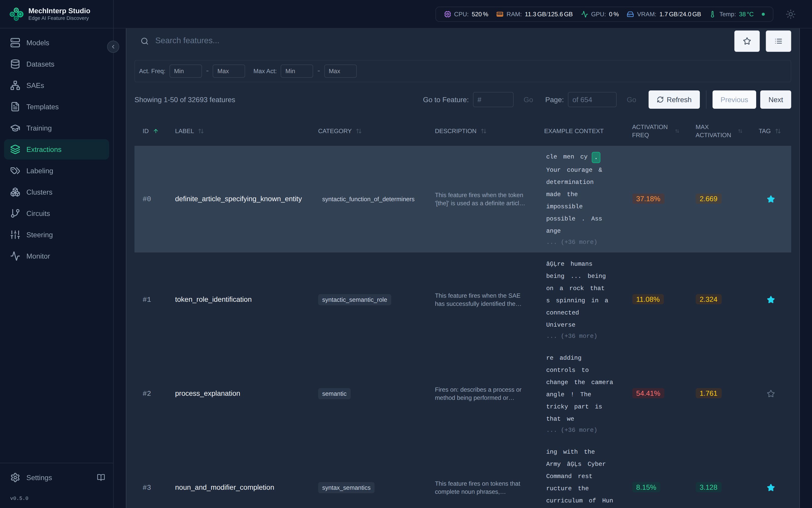812x508 pixels.
Task: Go to the SAEs section
Action: click(x=56, y=85)
